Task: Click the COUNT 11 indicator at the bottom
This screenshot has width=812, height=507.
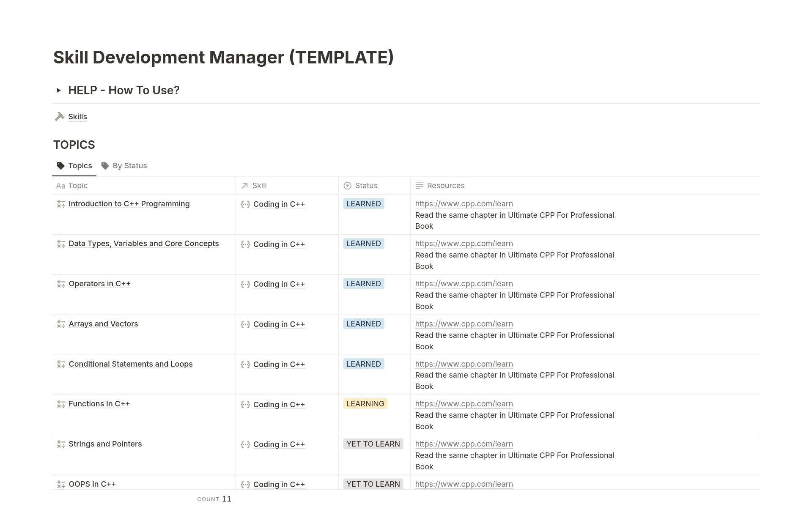Action: tap(214, 499)
